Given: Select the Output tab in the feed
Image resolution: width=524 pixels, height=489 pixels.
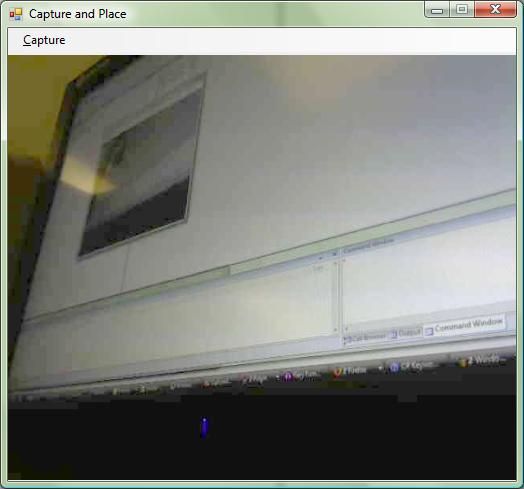Looking at the screenshot, I should (406, 333).
